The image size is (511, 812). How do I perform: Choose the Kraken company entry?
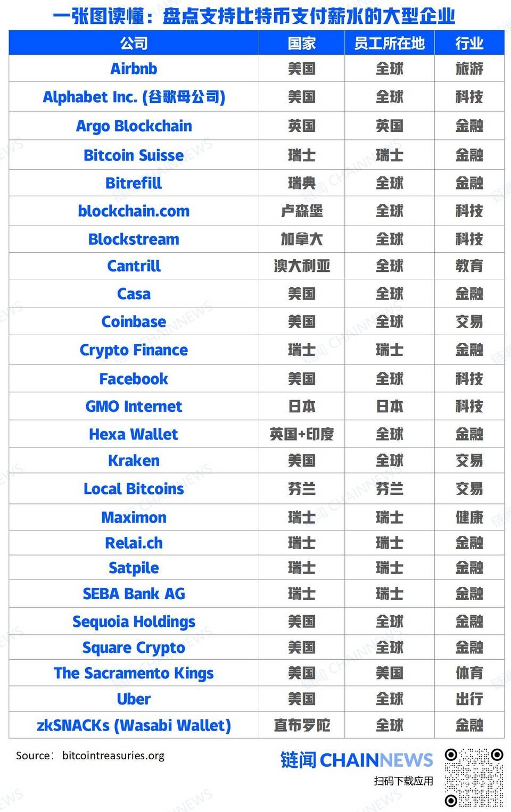click(x=134, y=460)
